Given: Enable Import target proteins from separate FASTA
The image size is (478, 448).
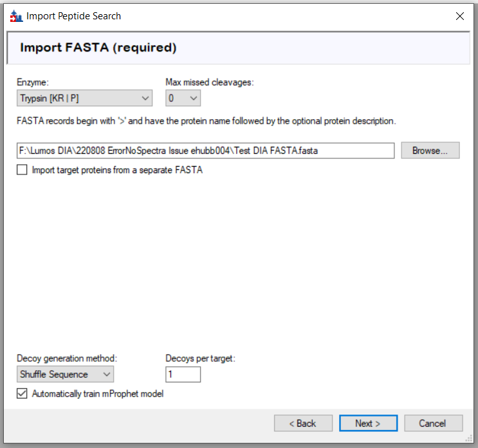Looking at the screenshot, I should tap(23, 171).
